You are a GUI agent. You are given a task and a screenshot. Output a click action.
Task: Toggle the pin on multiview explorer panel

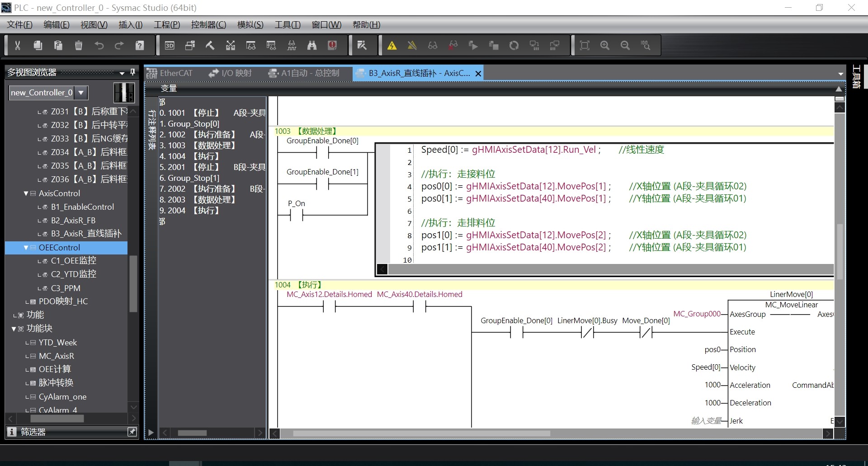(132, 72)
